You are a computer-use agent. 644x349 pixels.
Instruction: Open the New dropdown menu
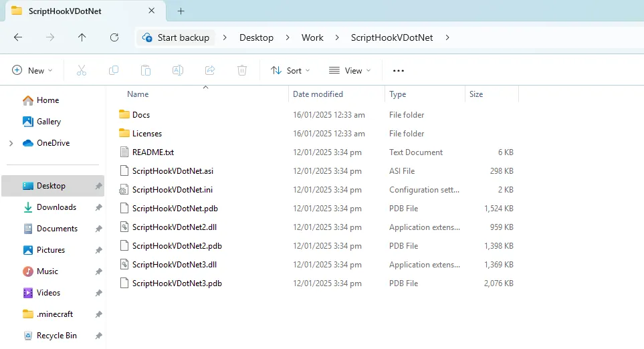pyautogui.click(x=32, y=71)
